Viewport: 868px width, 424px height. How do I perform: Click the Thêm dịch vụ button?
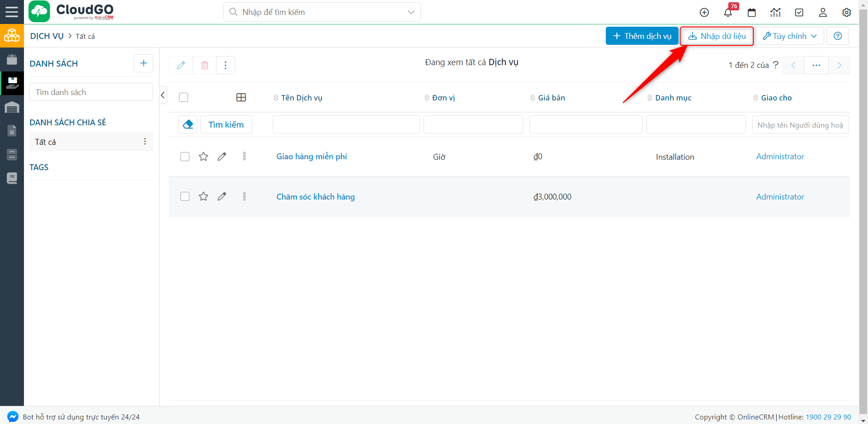coord(642,36)
